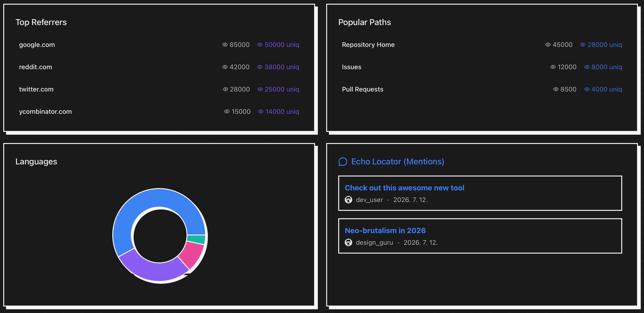This screenshot has width=644, height=313.
Task: Click the 15000 views count
Action: (241, 111)
